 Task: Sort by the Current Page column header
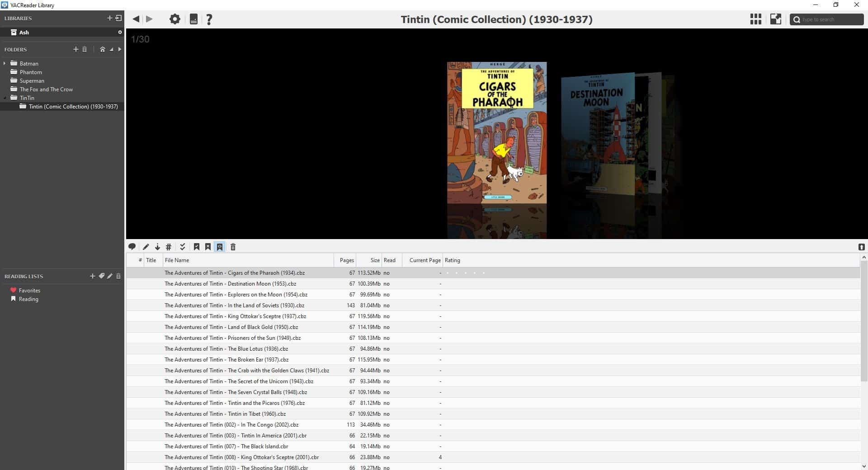click(x=422, y=260)
